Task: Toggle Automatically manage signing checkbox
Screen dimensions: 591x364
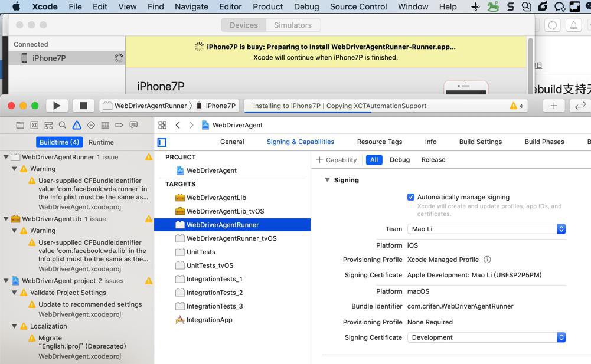Action: pyautogui.click(x=411, y=197)
